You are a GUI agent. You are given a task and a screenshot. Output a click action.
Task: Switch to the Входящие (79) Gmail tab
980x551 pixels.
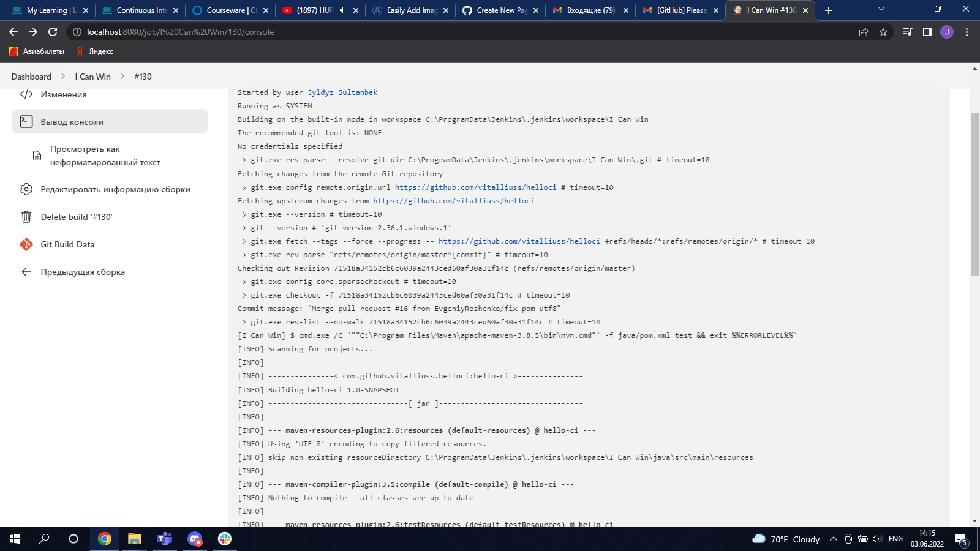pos(590,10)
